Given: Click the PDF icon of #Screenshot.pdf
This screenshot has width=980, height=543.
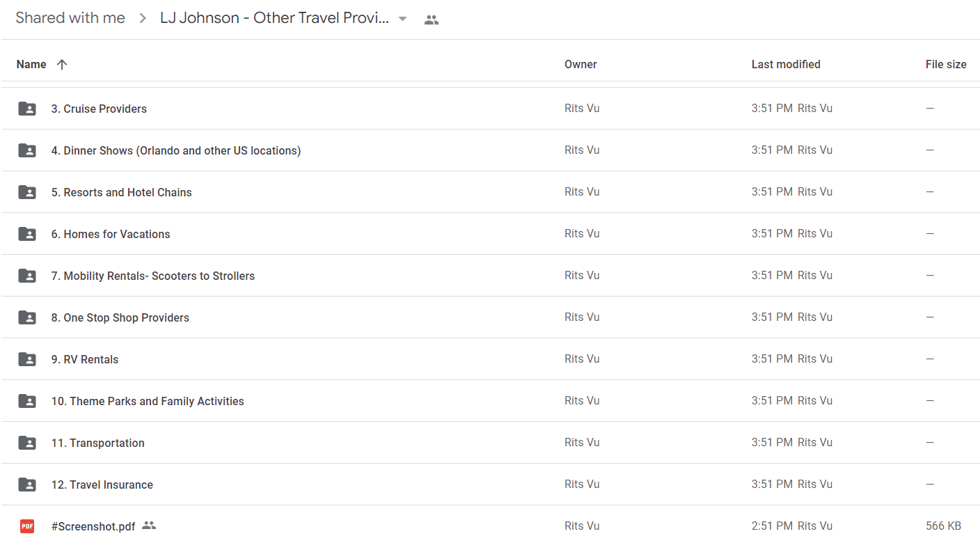Looking at the screenshot, I should pyautogui.click(x=27, y=526).
